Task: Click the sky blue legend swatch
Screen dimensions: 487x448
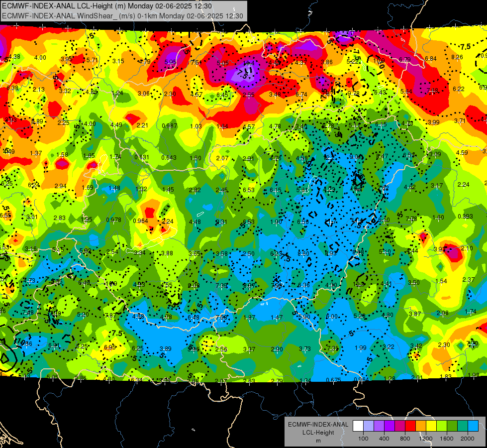Action: (474, 426)
